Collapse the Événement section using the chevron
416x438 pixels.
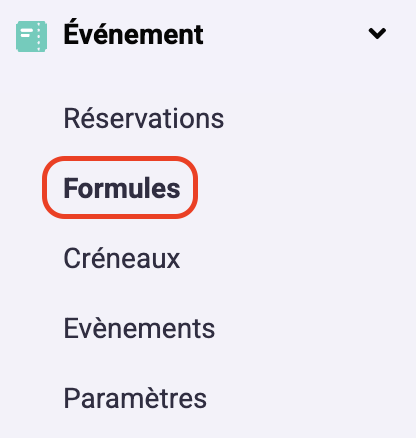(377, 33)
